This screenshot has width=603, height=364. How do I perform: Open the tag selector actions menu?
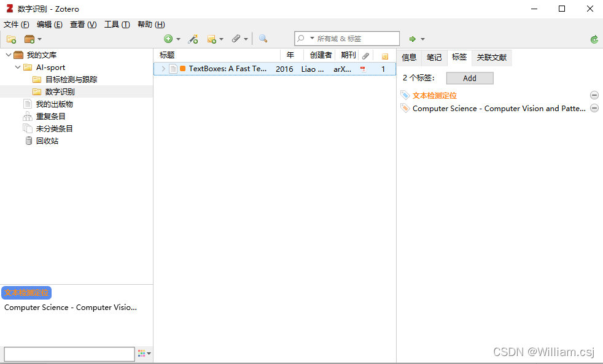144,353
